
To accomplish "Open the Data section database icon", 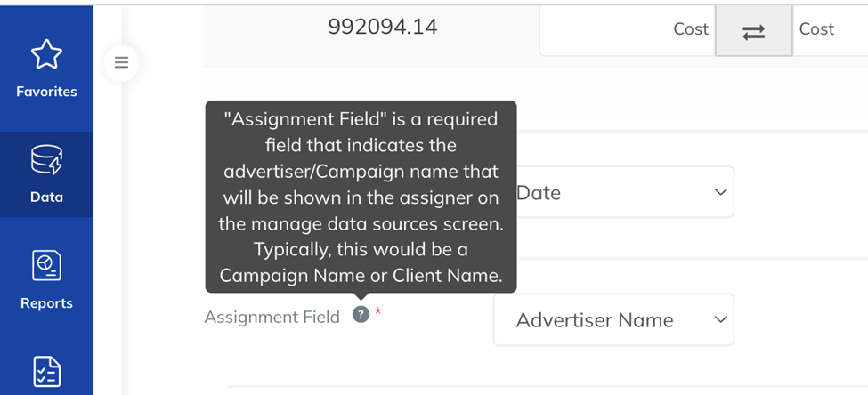I will tap(46, 160).
